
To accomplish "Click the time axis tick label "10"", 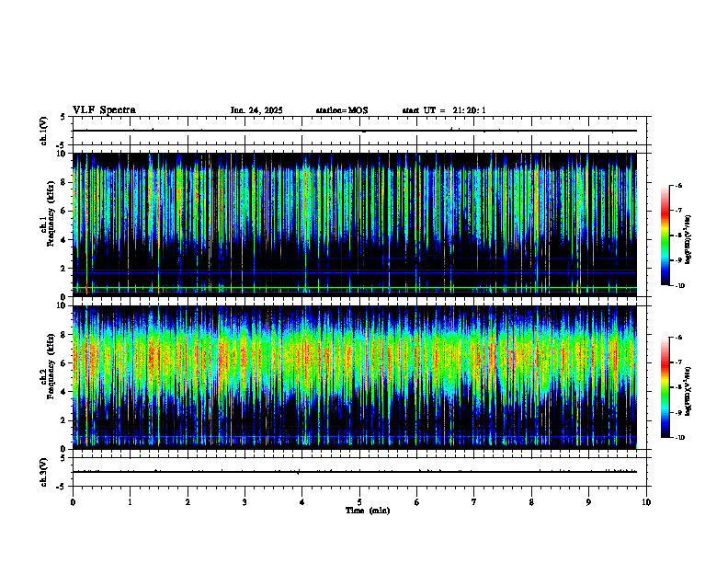I will pyautogui.click(x=646, y=502).
